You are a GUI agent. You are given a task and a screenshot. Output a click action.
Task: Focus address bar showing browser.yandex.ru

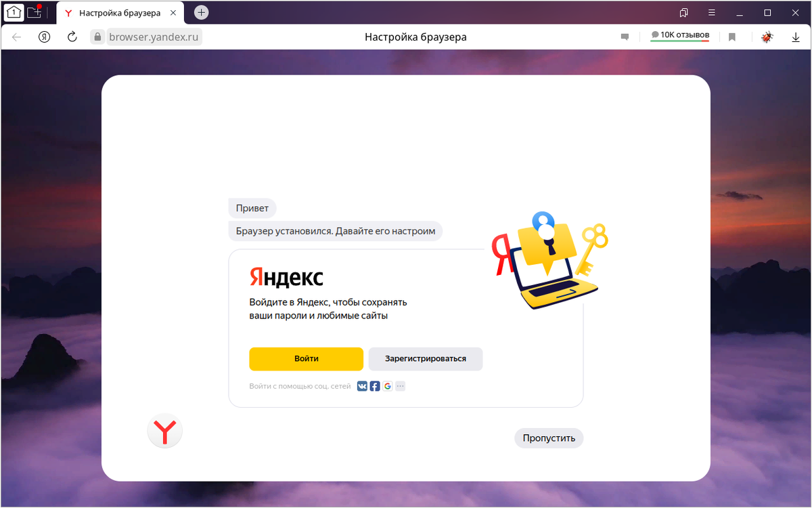(154, 37)
